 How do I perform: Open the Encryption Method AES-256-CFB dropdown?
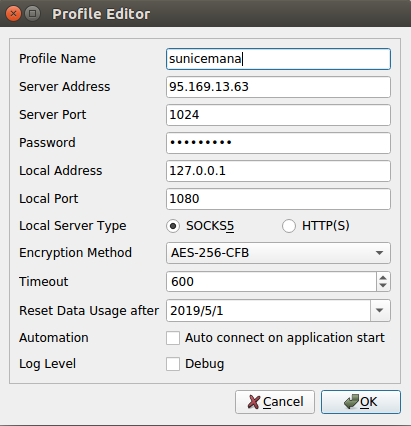[278, 253]
